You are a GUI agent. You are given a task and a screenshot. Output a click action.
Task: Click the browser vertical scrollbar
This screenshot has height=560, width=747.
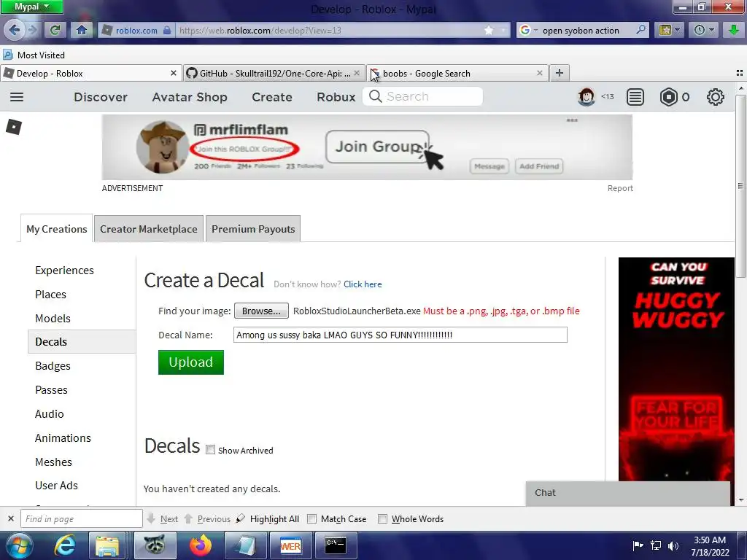pos(740,186)
